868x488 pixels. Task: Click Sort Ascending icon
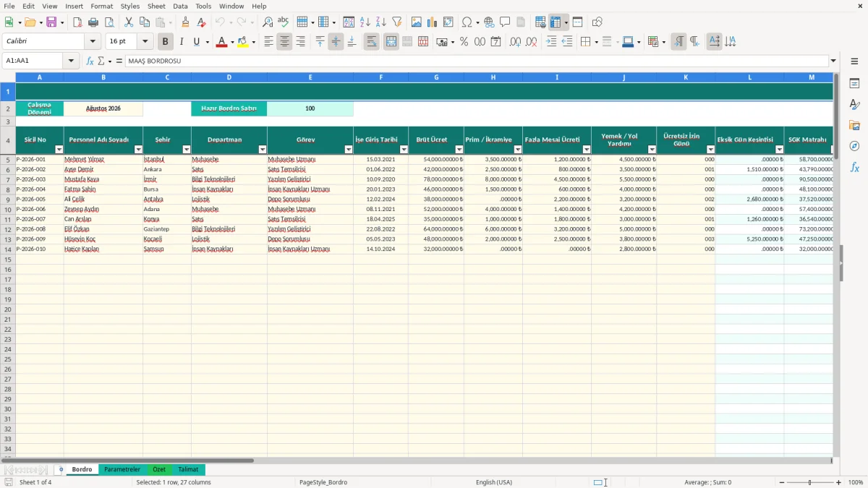[x=365, y=22]
